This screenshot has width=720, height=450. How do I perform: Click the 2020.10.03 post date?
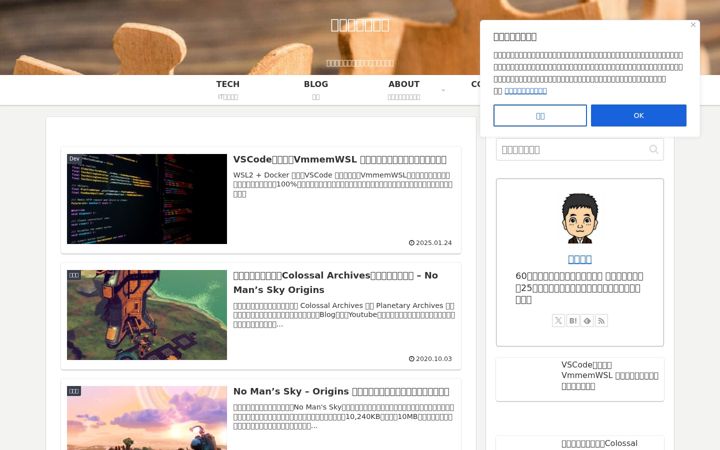(x=433, y=359)
